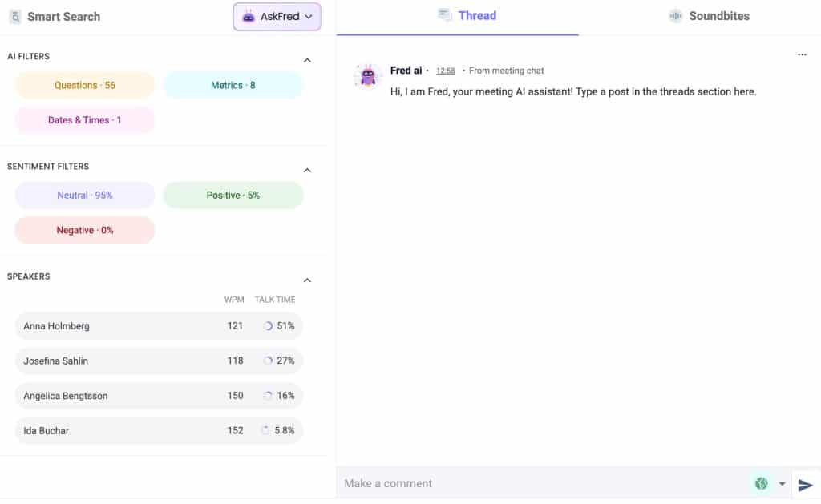Enable the Positive sentiment filter
The height and width of the screenshot is (504, 821).
233,195
